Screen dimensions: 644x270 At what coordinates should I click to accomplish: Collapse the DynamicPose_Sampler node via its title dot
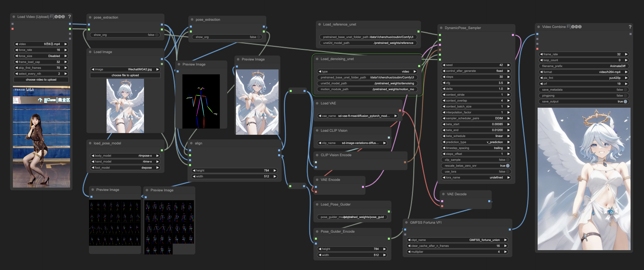[441, 28]
